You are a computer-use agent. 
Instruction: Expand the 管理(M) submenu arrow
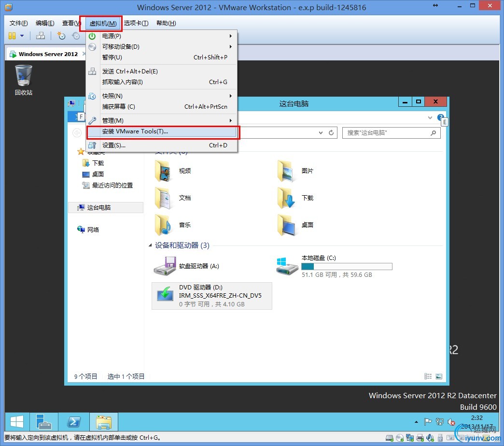click(x=230, y=120)
